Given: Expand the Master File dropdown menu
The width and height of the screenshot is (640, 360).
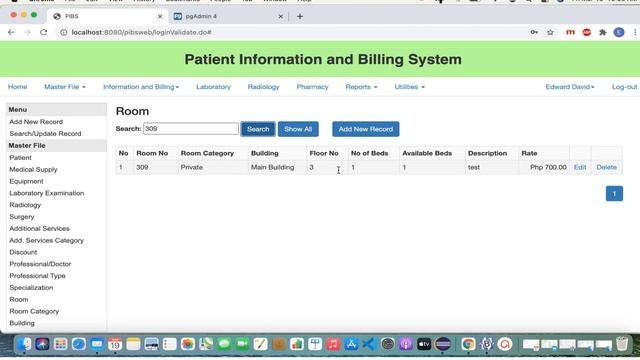Looking at the screenshot, I should tap(65, 87).
